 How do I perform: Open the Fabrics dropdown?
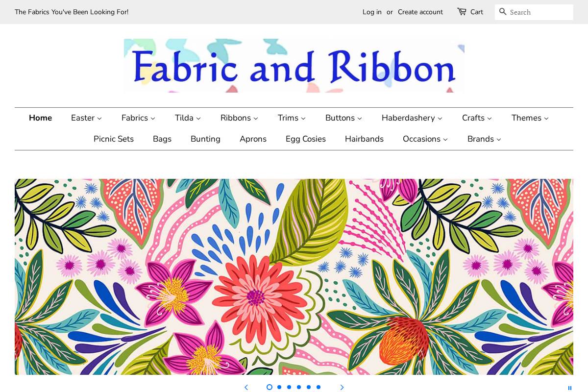(138, 118)
